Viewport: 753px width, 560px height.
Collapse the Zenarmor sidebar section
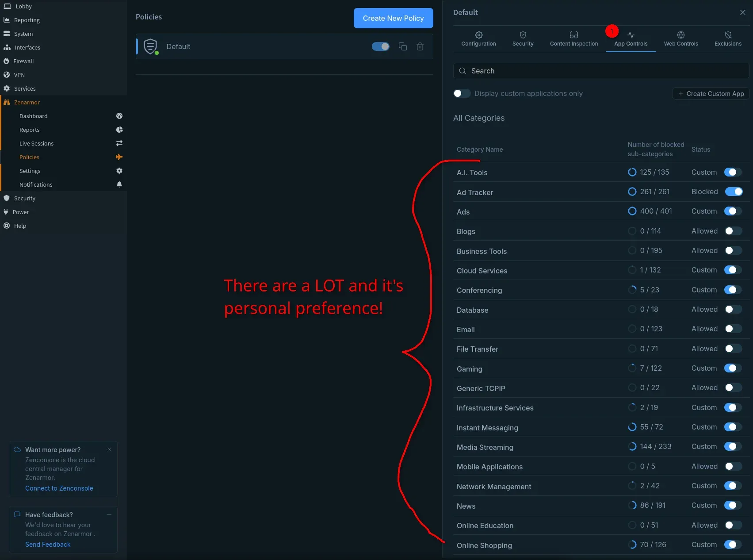pos(27,102)
